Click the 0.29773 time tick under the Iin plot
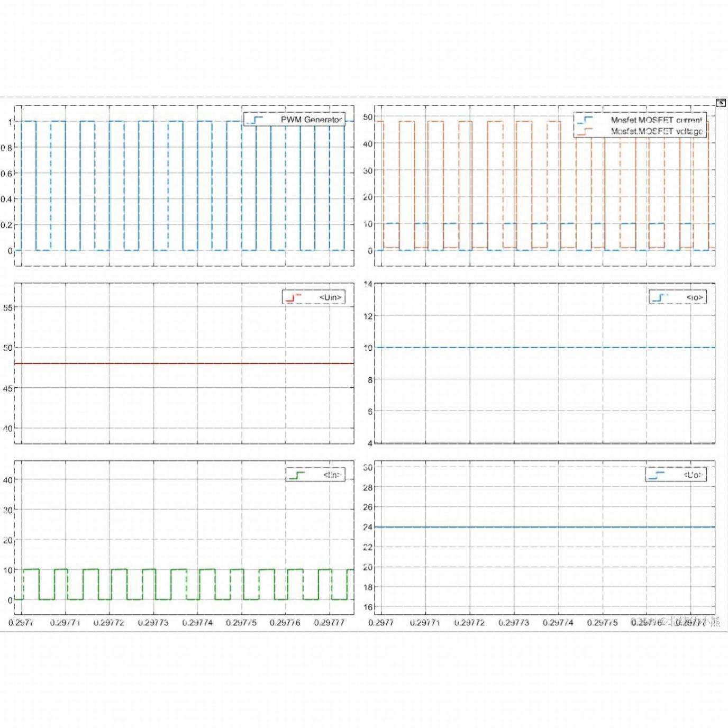Screen dimensions: 728x728 [x=153, y=623]
